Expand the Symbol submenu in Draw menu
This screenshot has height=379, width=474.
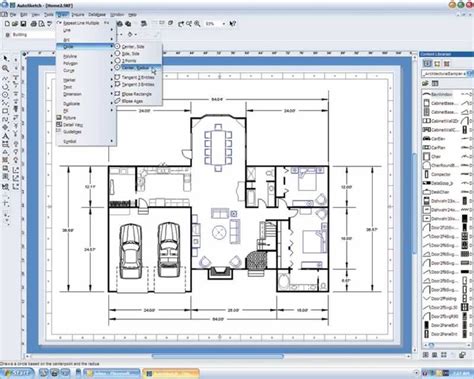tap(86, 141)
